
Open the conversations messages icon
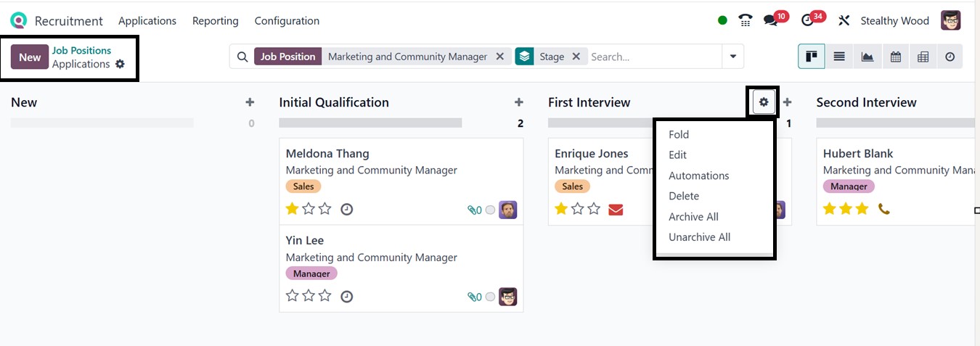tap(771, 20)
